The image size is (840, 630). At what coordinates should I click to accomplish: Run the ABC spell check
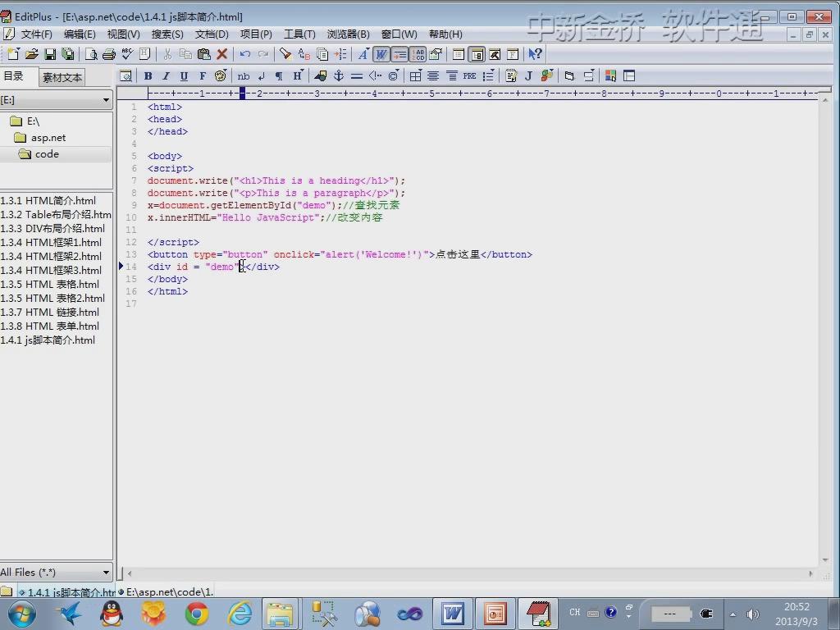click(x=127, y=54)
